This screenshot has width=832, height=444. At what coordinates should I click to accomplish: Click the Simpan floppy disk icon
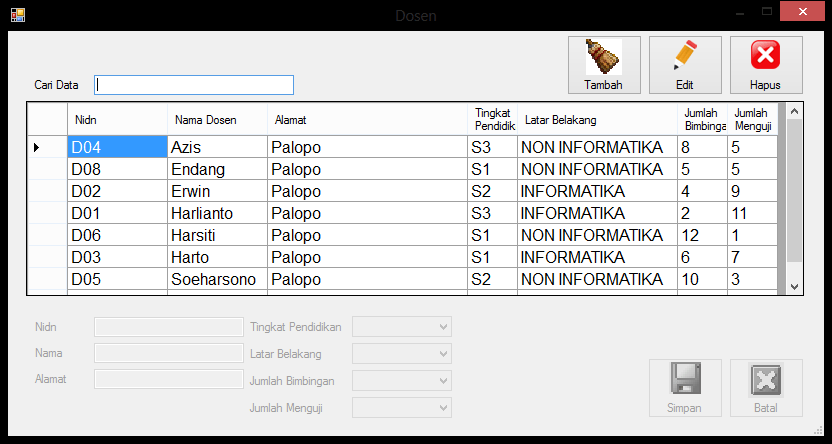point(685,380)
